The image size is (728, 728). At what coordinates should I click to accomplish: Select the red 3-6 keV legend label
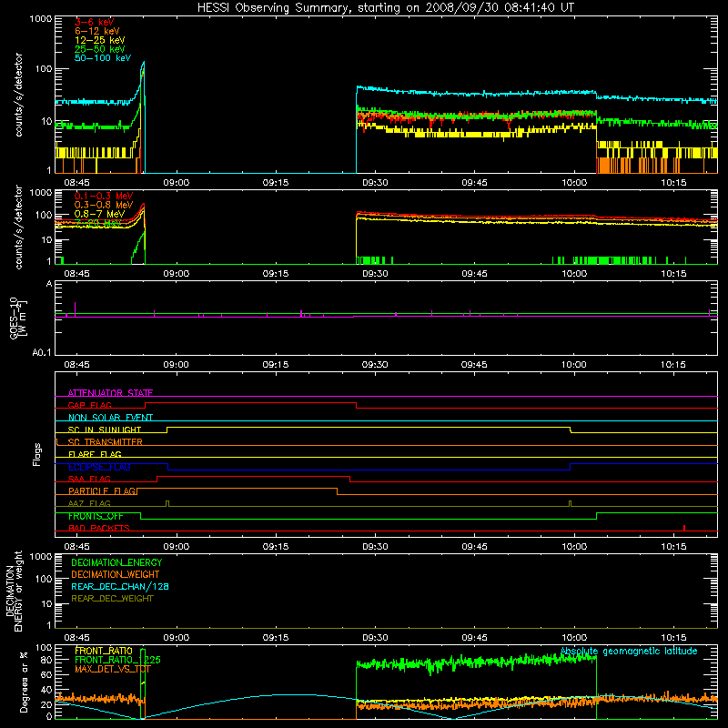coord(94,22)
